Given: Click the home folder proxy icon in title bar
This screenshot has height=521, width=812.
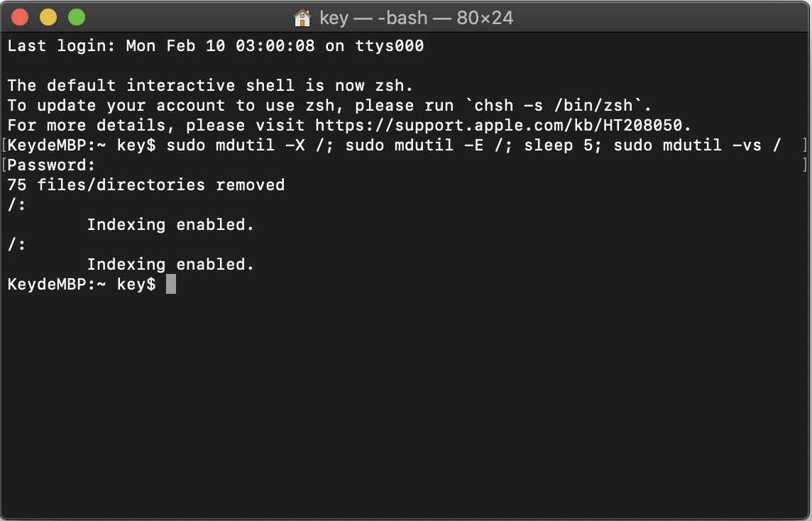Looking at the screenshot, I should pyautogui.click(x=302, y=18).
